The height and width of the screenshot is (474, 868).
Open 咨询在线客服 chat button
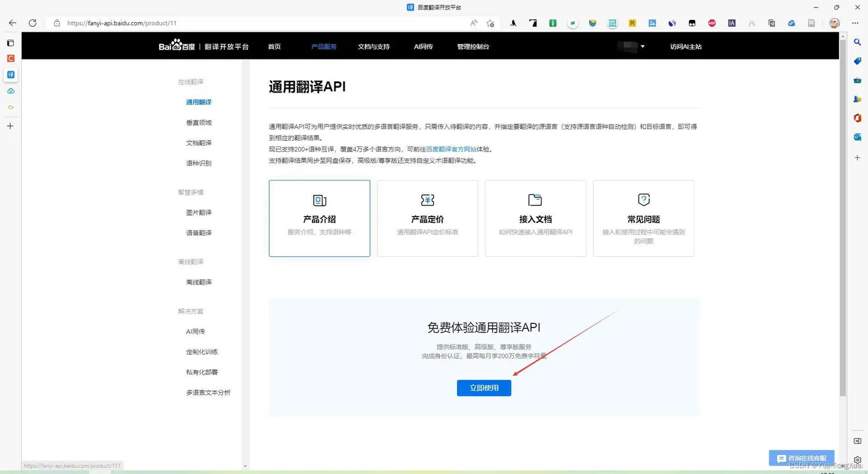pyautogui.click(x=801, y=458)
